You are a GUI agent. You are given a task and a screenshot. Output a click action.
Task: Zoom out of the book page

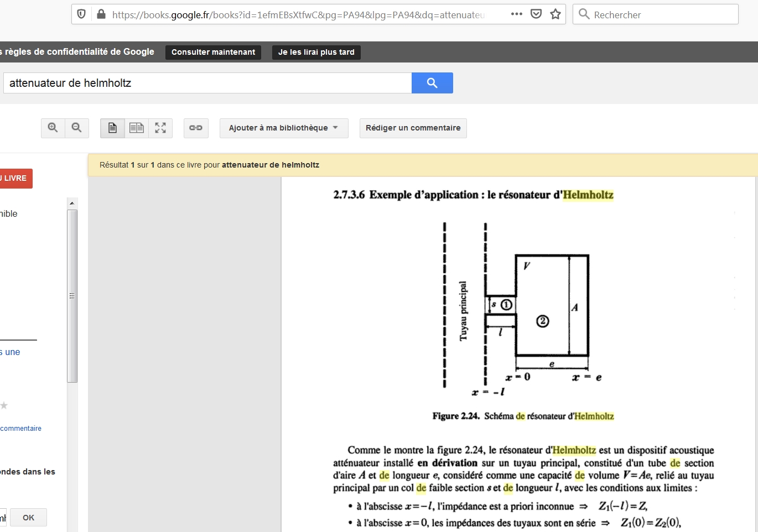77,128
